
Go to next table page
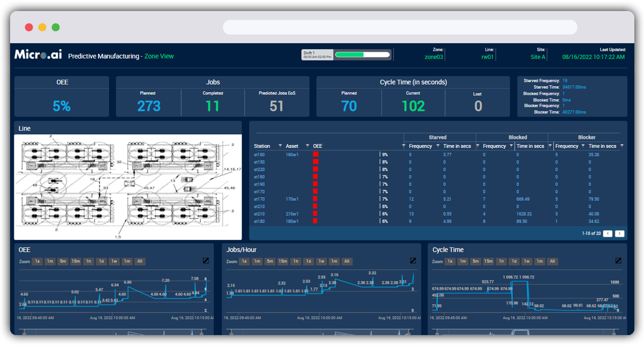[620, 233]
